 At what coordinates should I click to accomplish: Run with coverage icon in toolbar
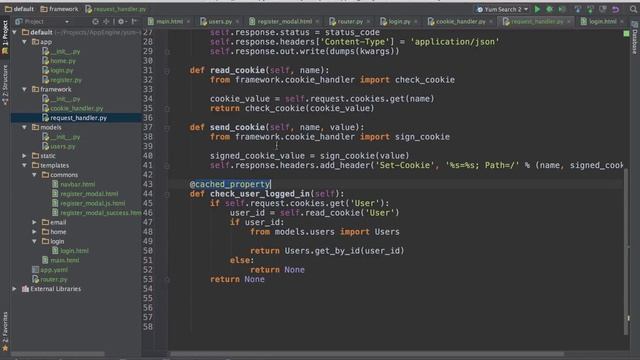(x=562, y=9)
